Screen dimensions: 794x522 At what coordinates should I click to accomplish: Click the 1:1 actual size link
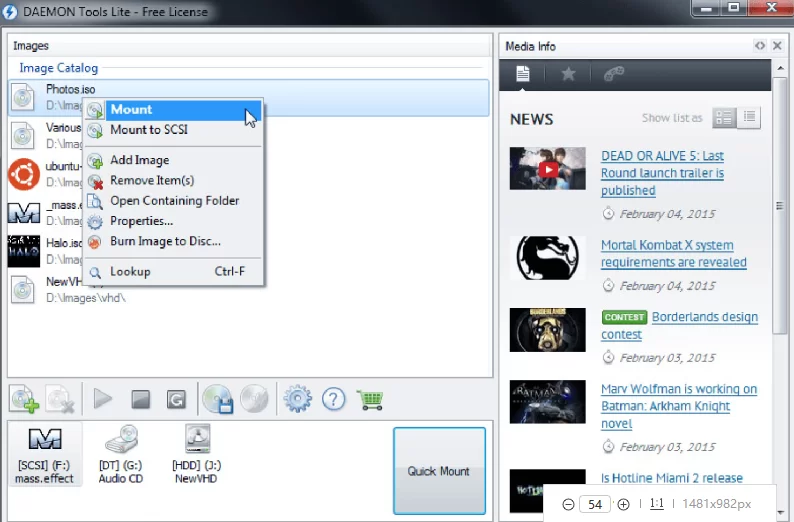(x=656, y=504)
